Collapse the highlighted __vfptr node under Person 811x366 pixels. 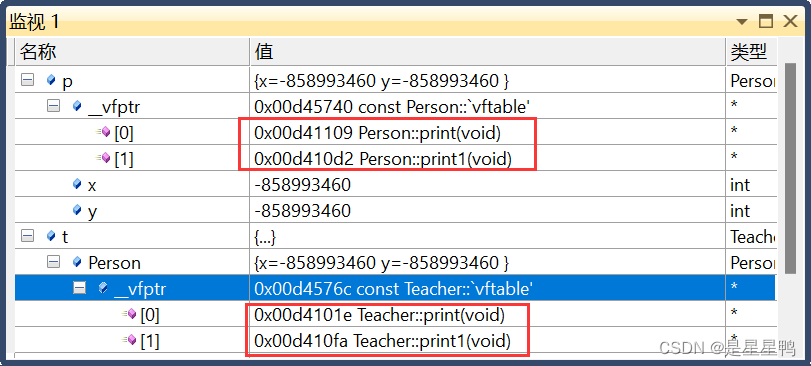(79, 288)
